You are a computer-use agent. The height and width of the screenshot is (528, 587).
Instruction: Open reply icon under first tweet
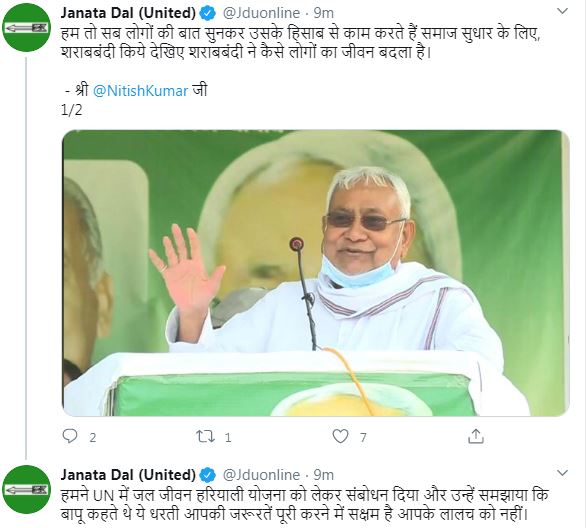[70, 436]
